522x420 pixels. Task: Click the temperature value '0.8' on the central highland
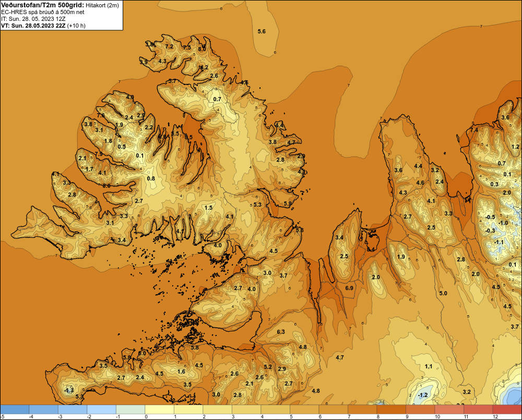(151, 178)
